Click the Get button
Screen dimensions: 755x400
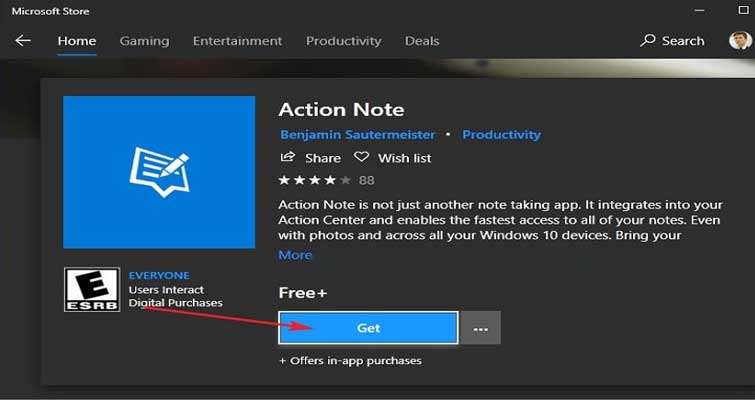[368, 328]
